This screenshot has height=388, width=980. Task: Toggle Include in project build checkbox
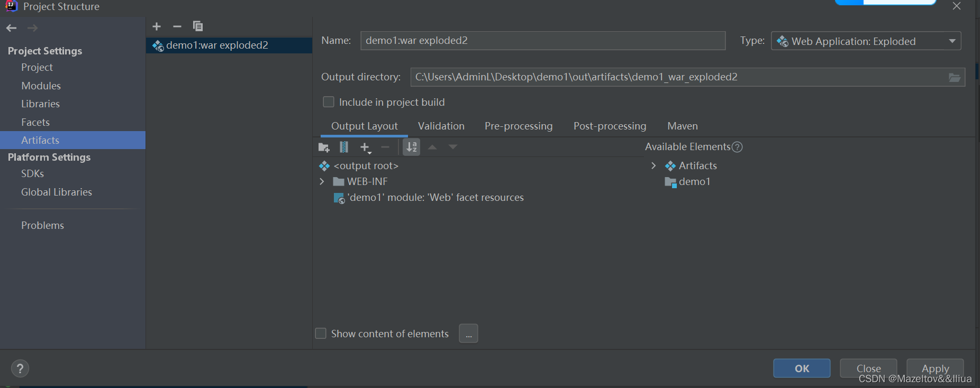click(x=329, y=102)
